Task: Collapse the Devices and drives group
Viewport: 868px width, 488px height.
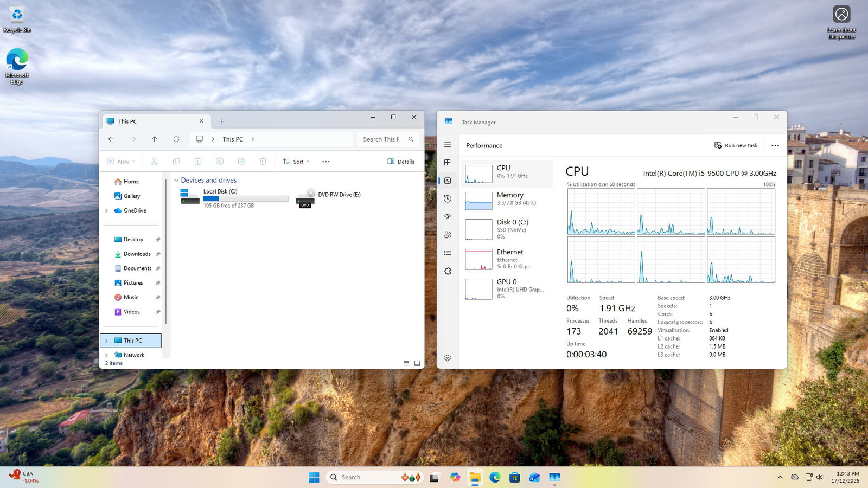Action: click(176, 180)
